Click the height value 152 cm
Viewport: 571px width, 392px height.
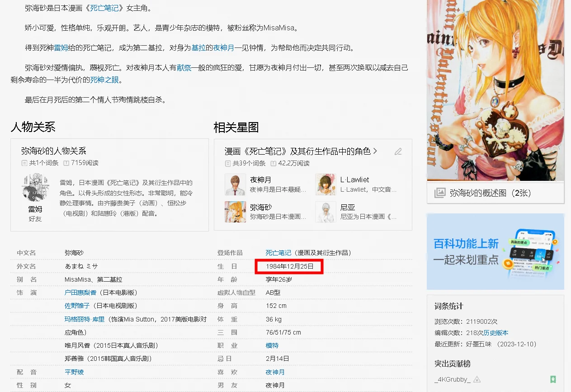(x=276, y=306)
